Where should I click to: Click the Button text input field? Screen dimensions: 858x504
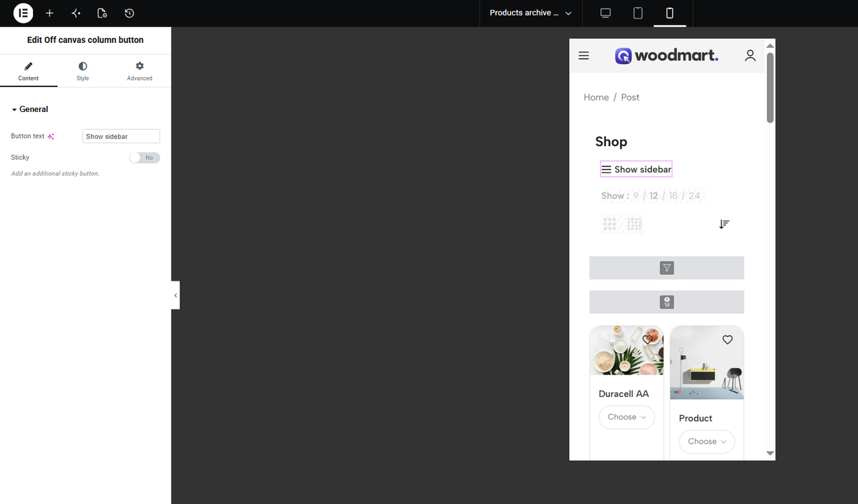click(x=121, y=136)
